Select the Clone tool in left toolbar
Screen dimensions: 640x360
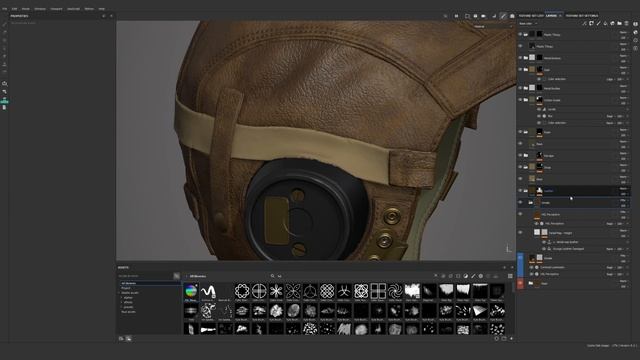tap(4, 64)
